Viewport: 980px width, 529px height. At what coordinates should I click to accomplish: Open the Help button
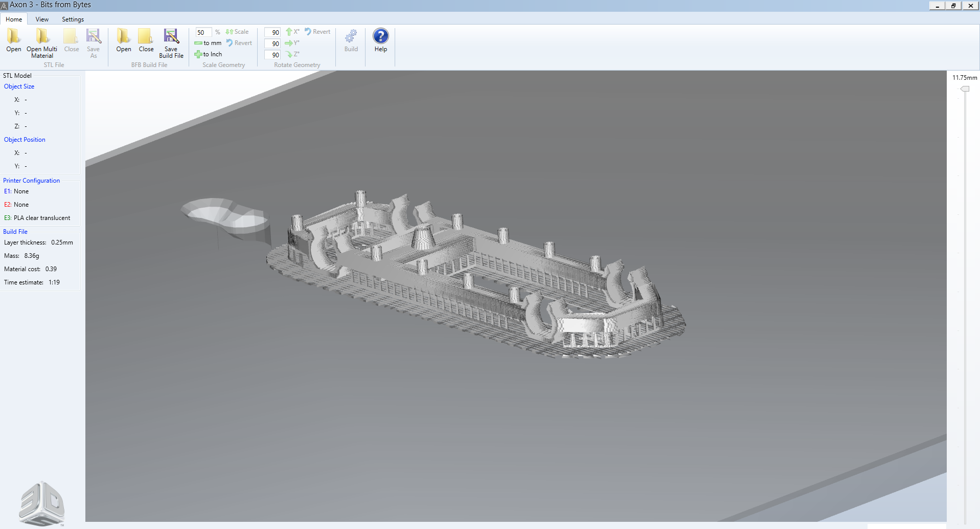pyautogui.click(x=381, y=40)
